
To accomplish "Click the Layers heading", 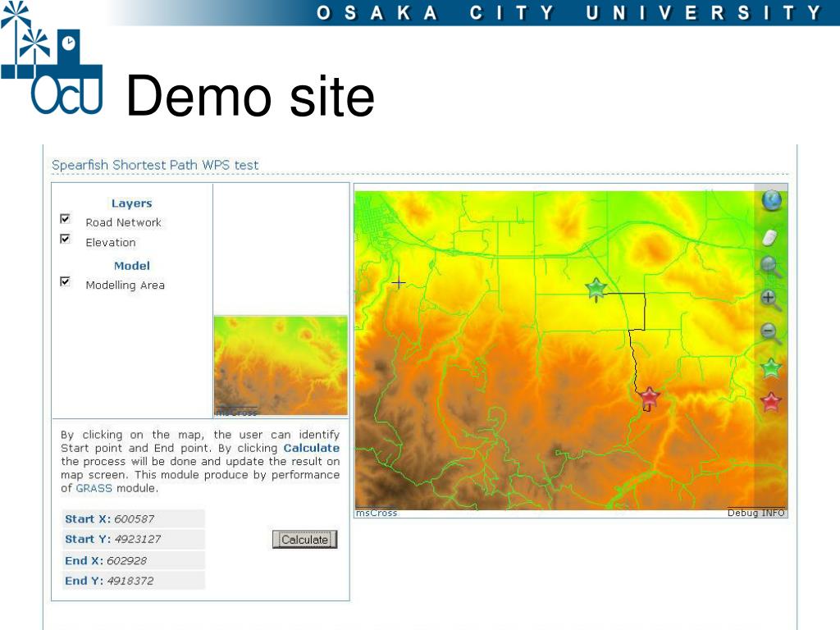I will click(x=132, y=203).
